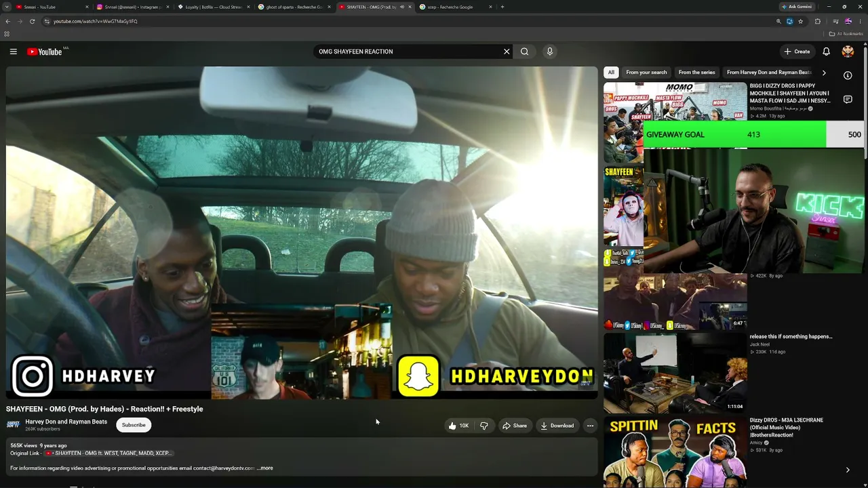Image resolution: width=868 pixels, height=488 pixels.
Task: Search with your voice microphone
Action: click(550, 52)
